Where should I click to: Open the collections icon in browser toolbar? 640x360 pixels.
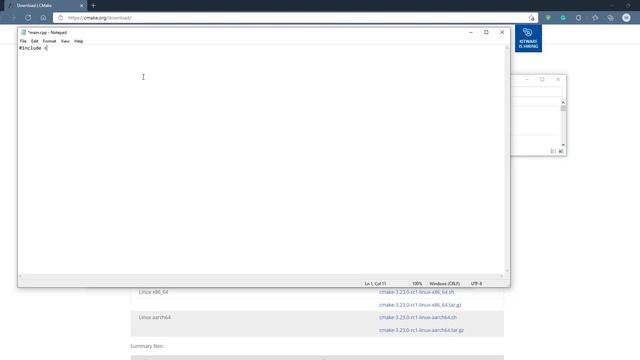click(x=611, y=18)
